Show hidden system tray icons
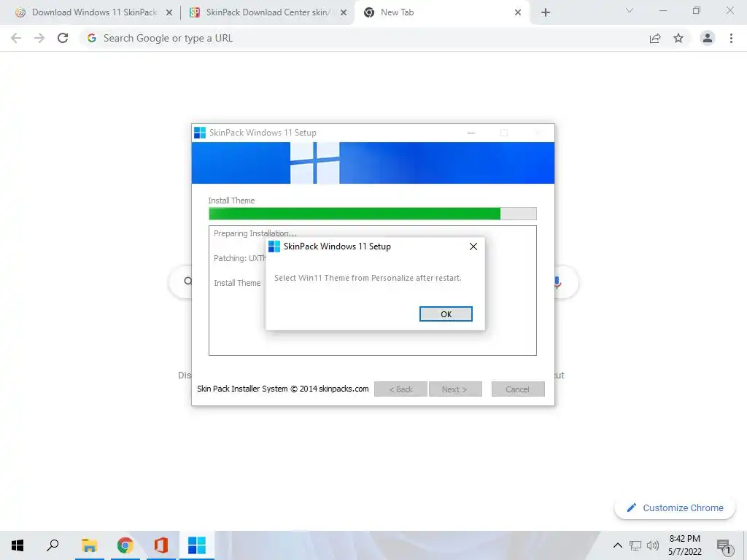 (617, 545)
